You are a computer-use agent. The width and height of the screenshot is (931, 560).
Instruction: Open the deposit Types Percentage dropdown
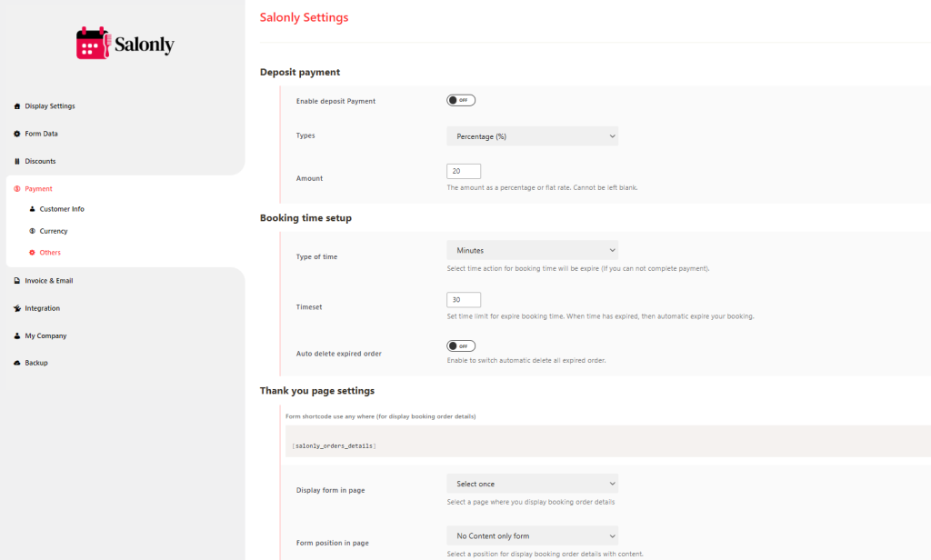pyautogui.click(x=532, y=136)
